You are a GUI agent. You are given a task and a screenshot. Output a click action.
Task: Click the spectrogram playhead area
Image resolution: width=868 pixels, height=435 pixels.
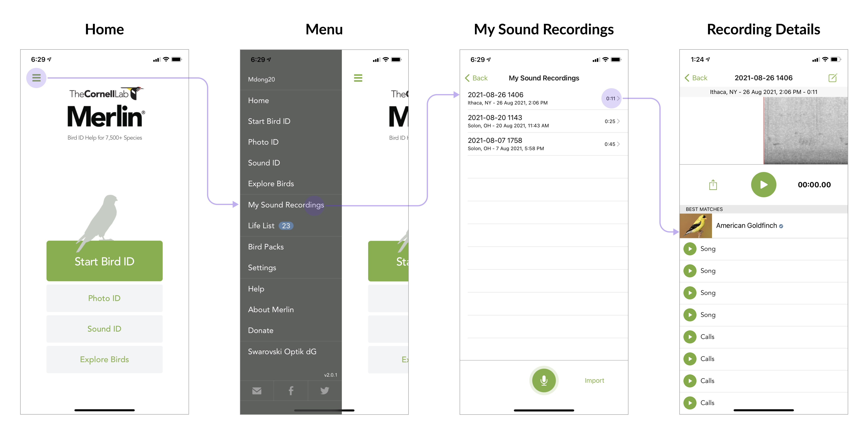coord(764,131)
